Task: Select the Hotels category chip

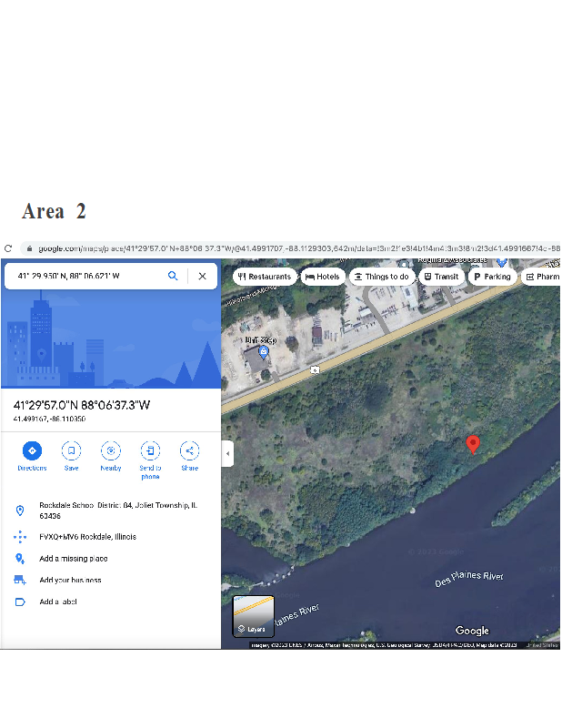Action: pos(323,277)
